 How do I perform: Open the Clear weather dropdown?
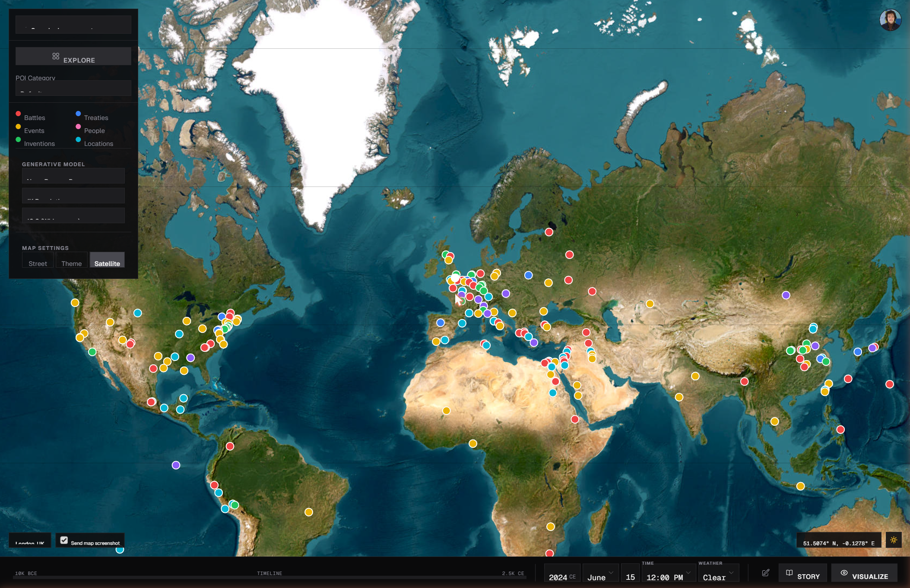pyautogui.click(x=719, y=573)
